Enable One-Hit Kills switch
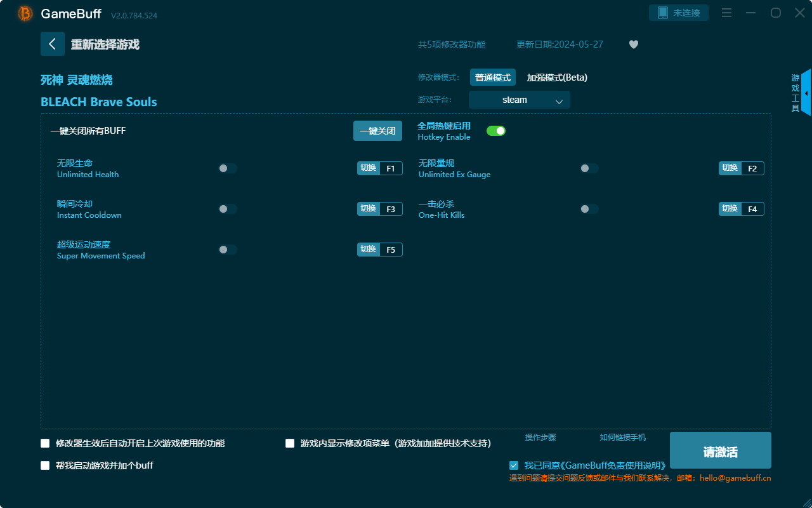The height and width of the screenshot is (508, 812). 589,209
